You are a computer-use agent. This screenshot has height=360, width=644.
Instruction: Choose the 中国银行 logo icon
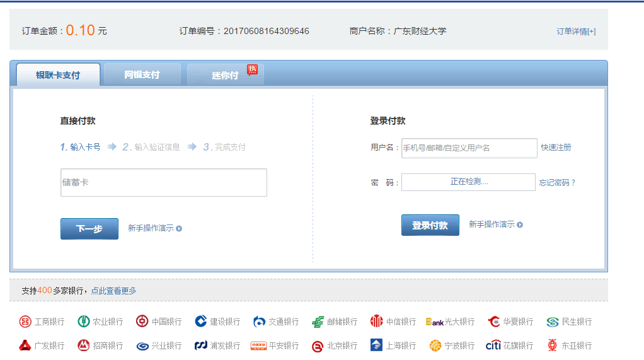pos(142,322)
